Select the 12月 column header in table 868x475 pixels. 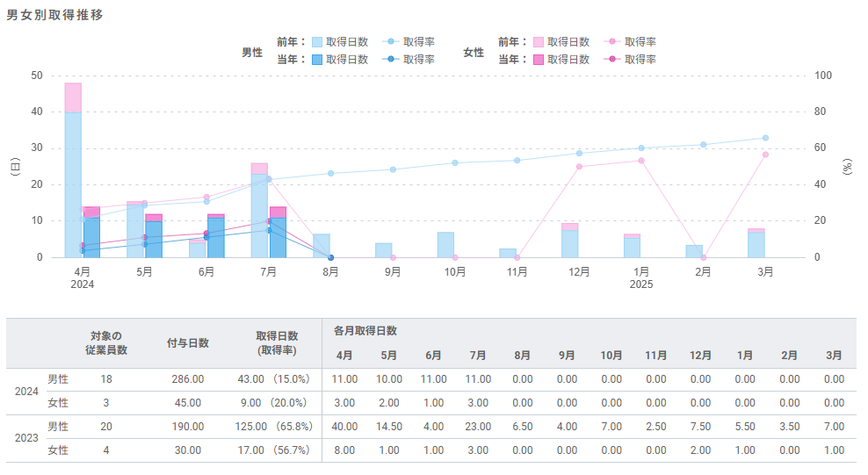pyautogui.click(x=700, y=356)
